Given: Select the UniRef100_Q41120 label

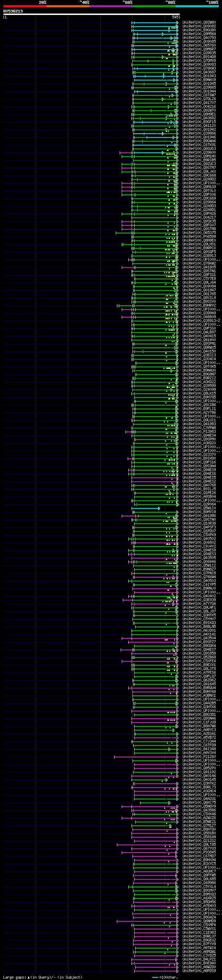Looking at the screenshot, I should click(199, 125).
